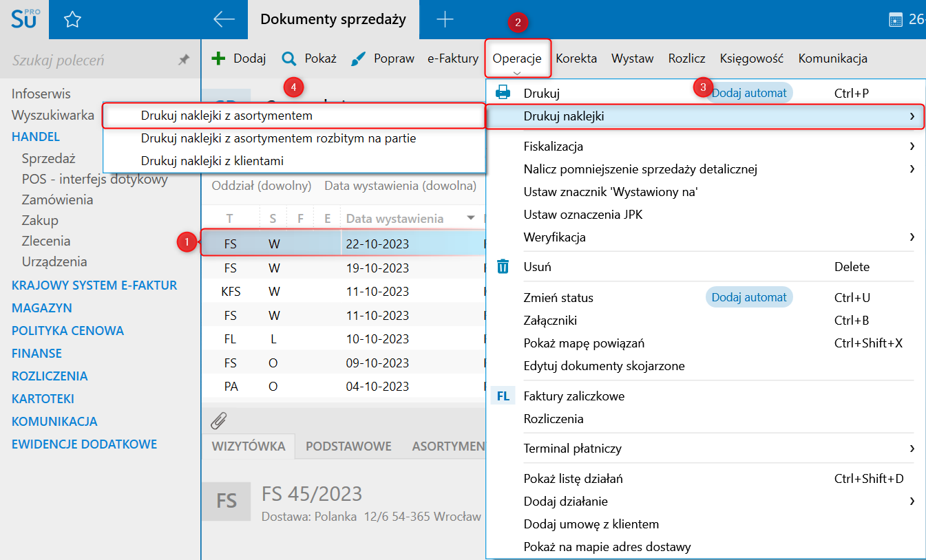Select Drukuj naklejki z asortymentem rozbitym na partie
The width and height of the screenshot is (926, 560).
[x=294, y=138]
